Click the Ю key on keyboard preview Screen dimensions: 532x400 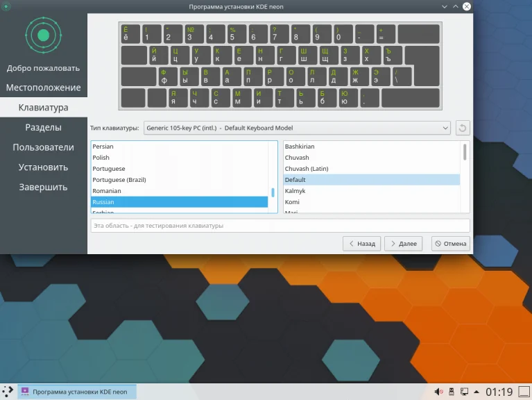point(348,98)
